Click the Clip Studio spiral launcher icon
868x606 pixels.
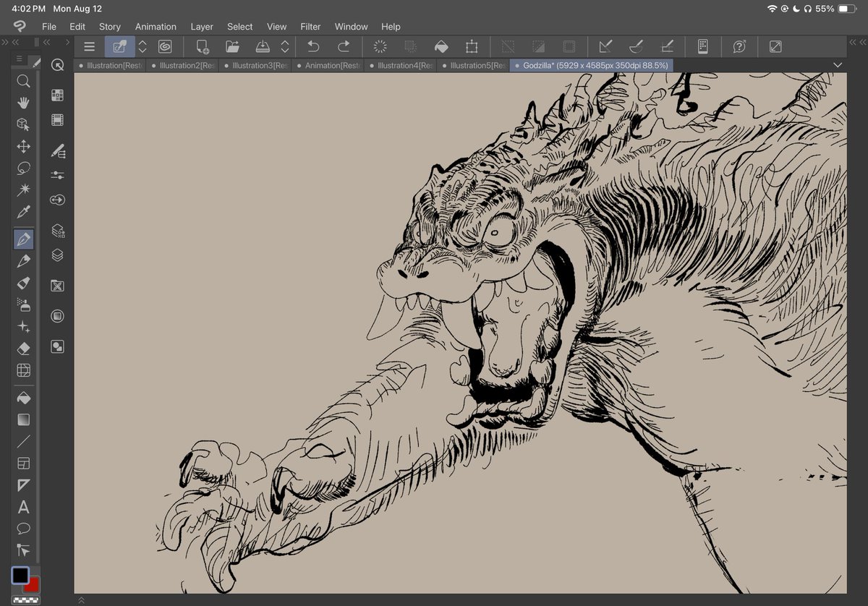165,47
